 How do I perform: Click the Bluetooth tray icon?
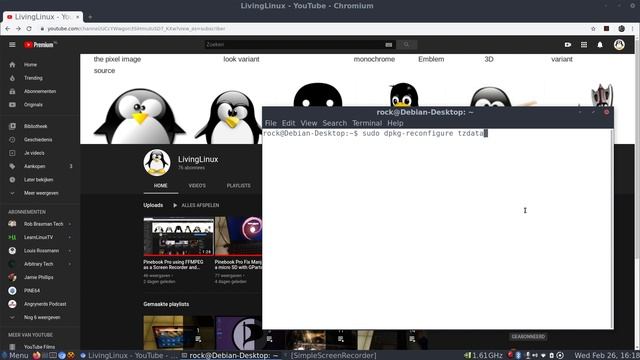[x=518, y=356]
